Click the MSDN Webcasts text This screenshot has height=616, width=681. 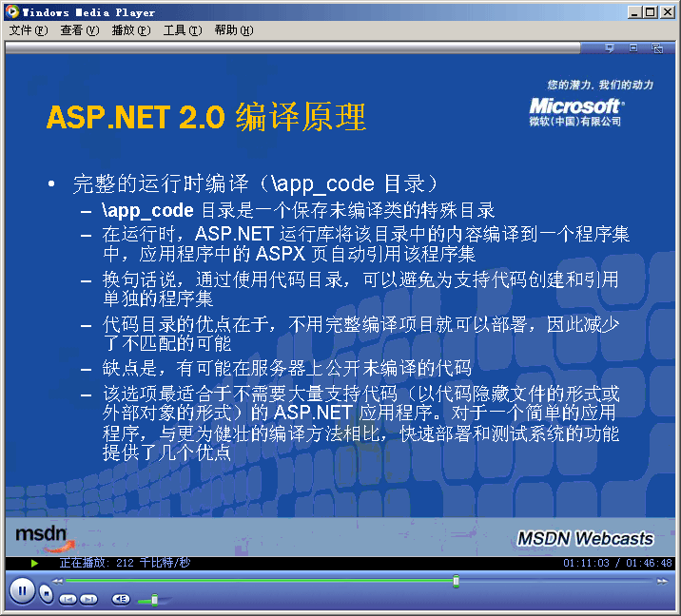(x=585, y=539)
